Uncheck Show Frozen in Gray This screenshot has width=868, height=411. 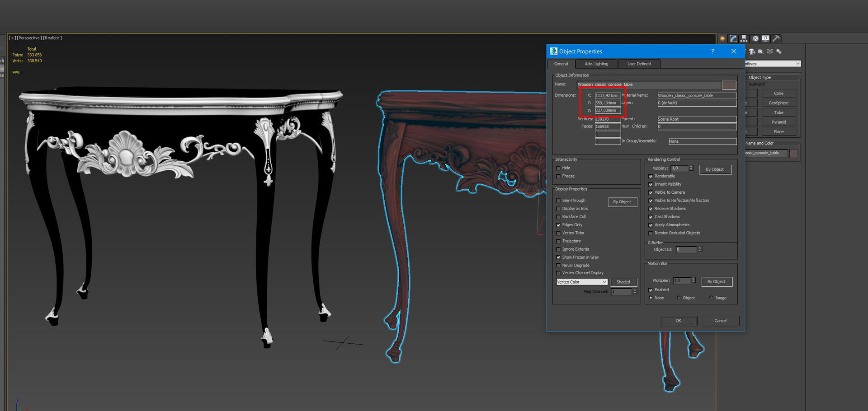coord(558,257)
